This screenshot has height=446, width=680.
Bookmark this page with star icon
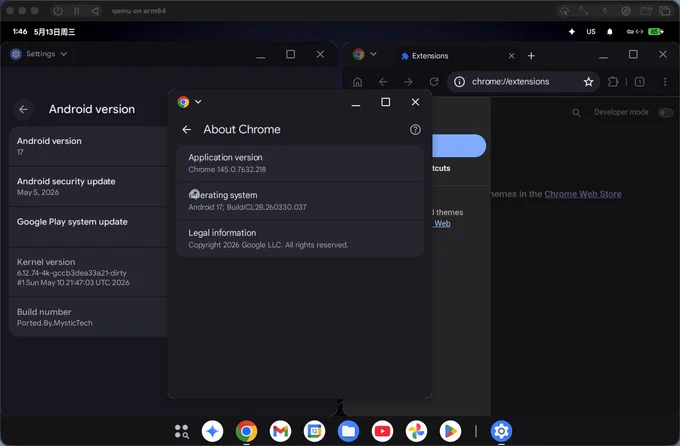coord(588,82)
